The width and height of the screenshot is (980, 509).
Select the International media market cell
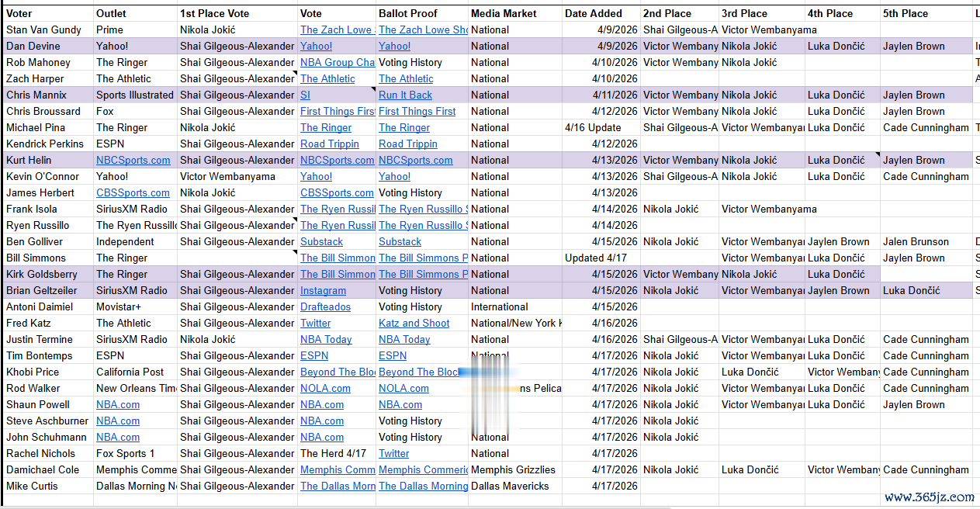pyautogui.click(x=514, y=306)
